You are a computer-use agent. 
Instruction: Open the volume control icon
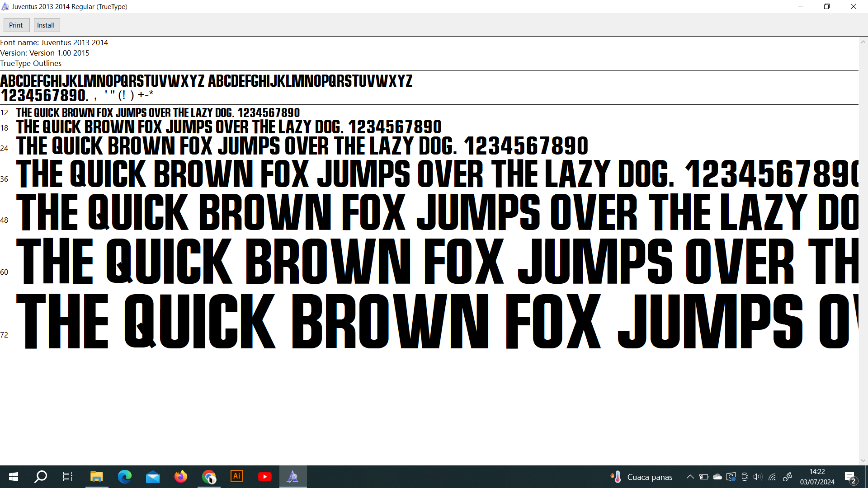758,477
